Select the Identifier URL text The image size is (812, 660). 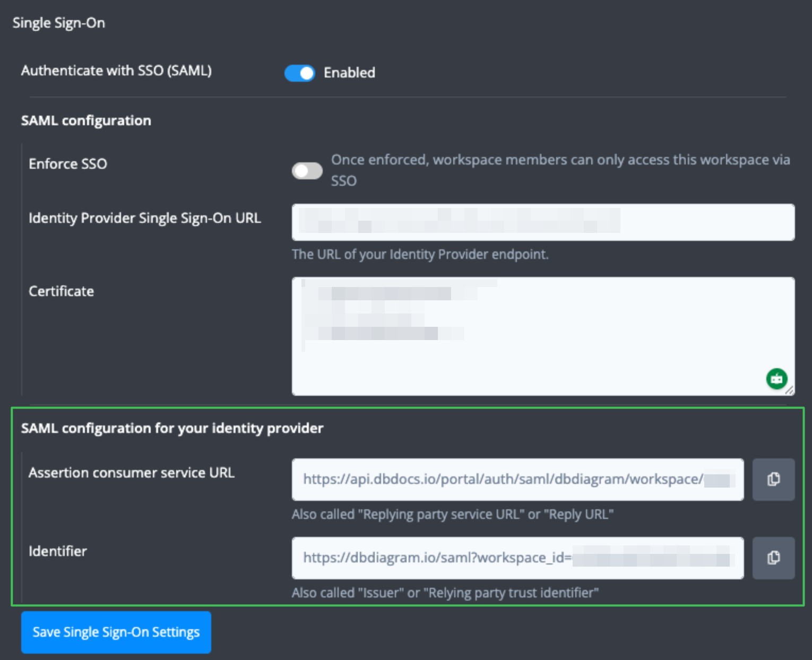tap(517, 558)
